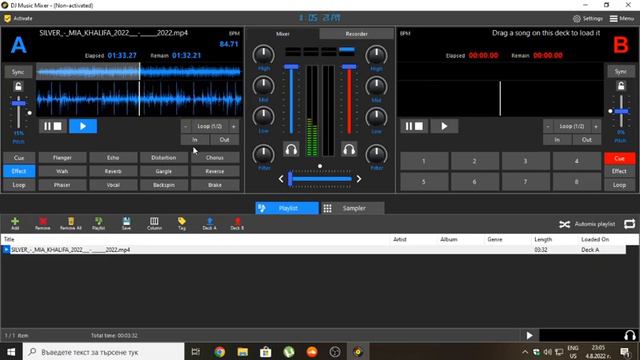Click Deck B cue point 1

tap(424, 161)
